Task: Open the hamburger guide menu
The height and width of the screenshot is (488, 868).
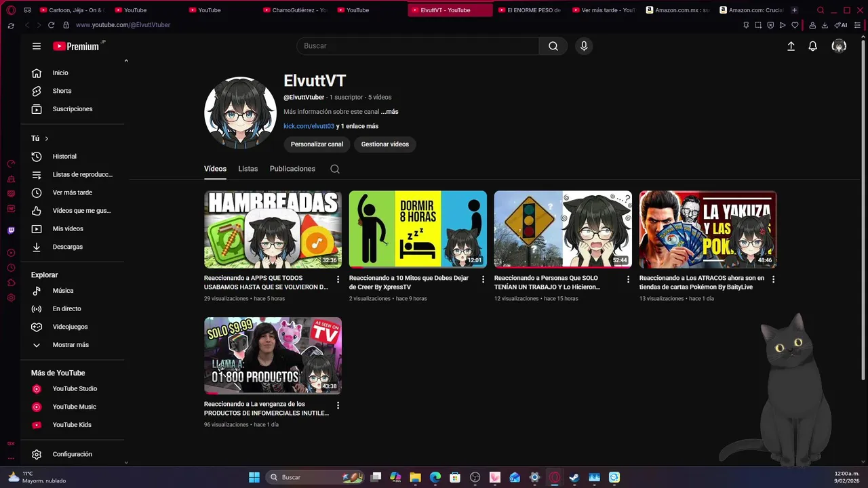Action: (x=37, y=46)
